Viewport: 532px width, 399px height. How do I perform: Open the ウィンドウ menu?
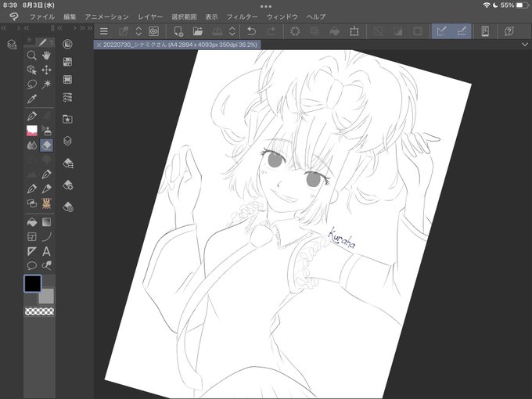pyautogui.click(x=282, y=17)
